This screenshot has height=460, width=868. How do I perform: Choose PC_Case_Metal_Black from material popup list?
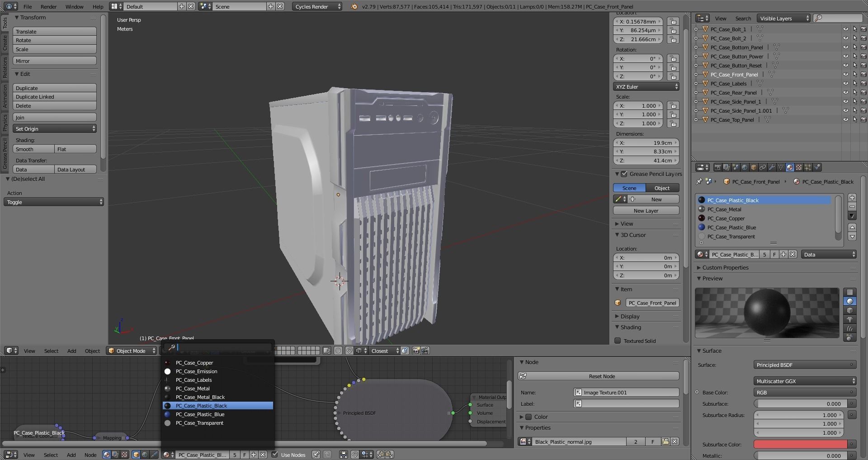pyautogui.click(x=218, y=397)
